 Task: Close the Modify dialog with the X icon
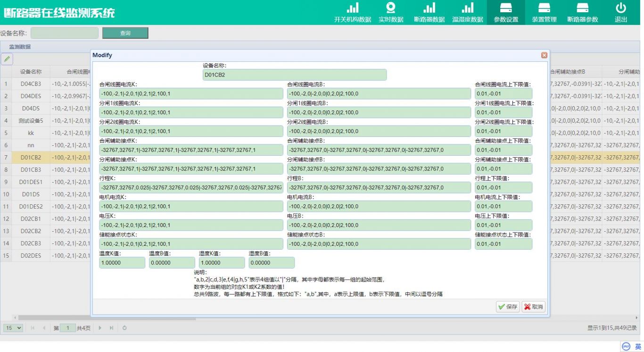[544, 55]
